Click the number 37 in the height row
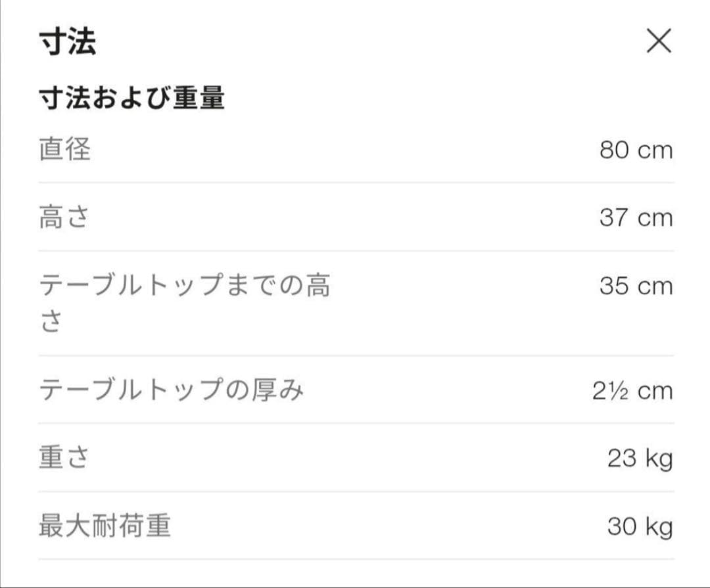The height and width of the screenshot is (588, 710). (x=615, y=217)
